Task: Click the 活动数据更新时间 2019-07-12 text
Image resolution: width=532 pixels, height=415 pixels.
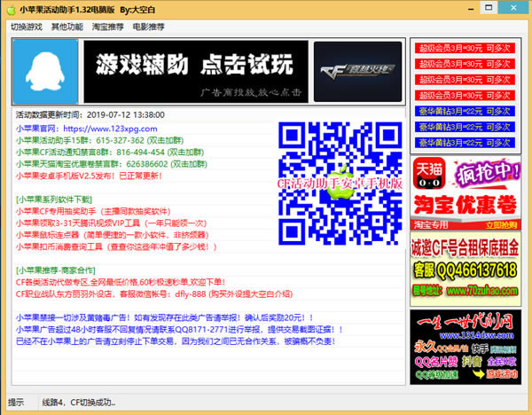Action: click(90, 115)
